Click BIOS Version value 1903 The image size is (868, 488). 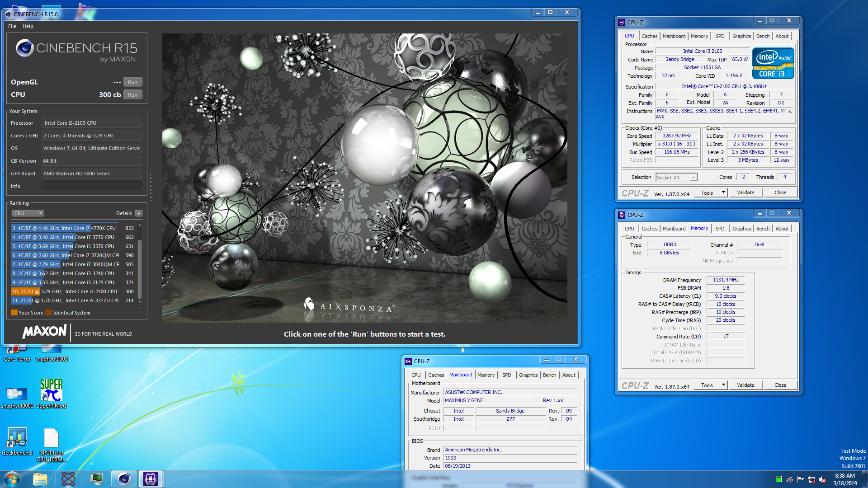tap(510, 458)
